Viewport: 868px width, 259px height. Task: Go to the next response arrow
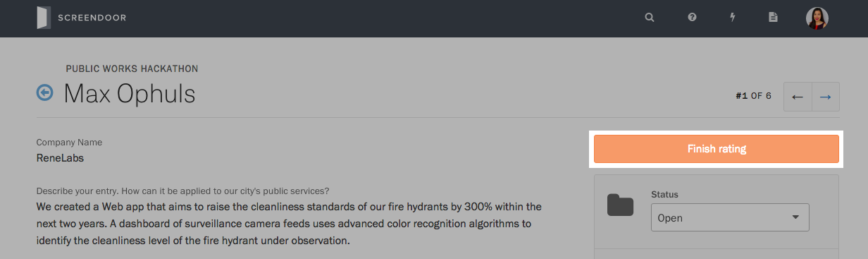coord(826,97)
